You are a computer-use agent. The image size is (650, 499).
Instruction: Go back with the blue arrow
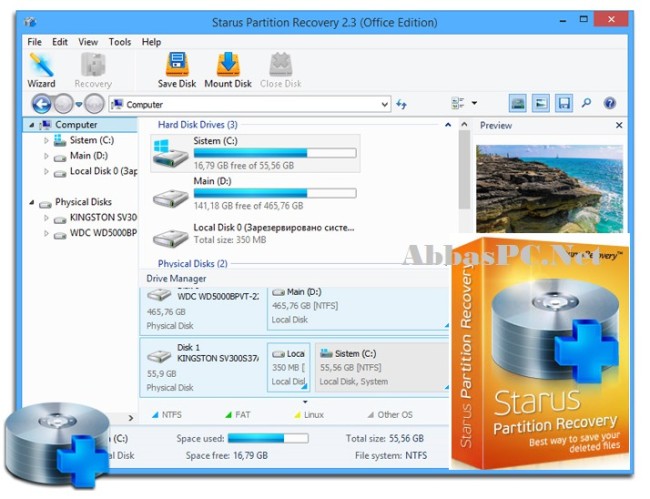point(41,104)
